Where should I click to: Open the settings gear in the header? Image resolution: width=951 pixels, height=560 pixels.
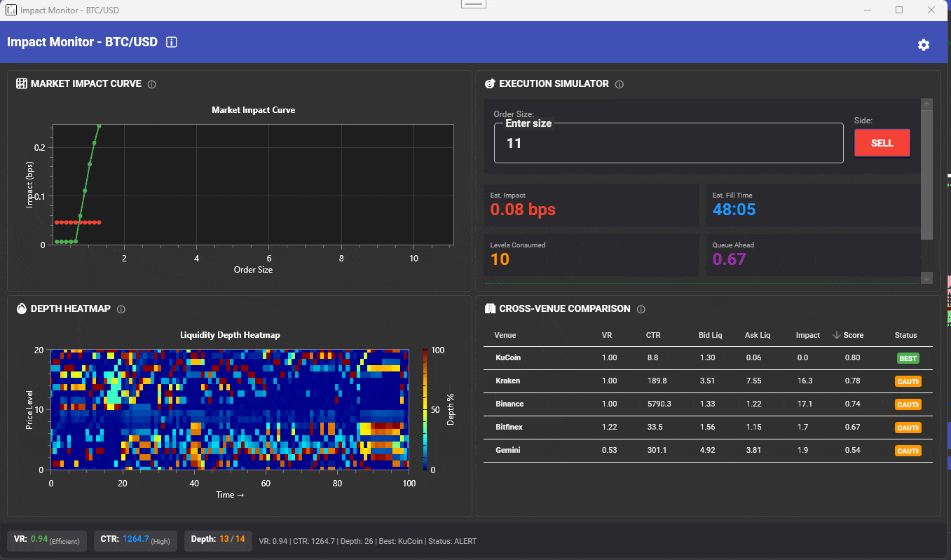pyautogui.click(x=924, y=43)
